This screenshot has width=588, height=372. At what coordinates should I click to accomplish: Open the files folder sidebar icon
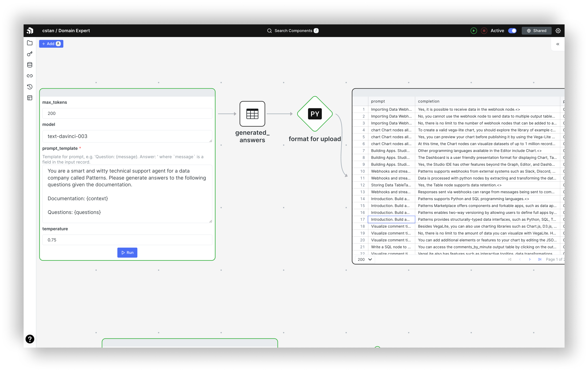pos(30,43)
